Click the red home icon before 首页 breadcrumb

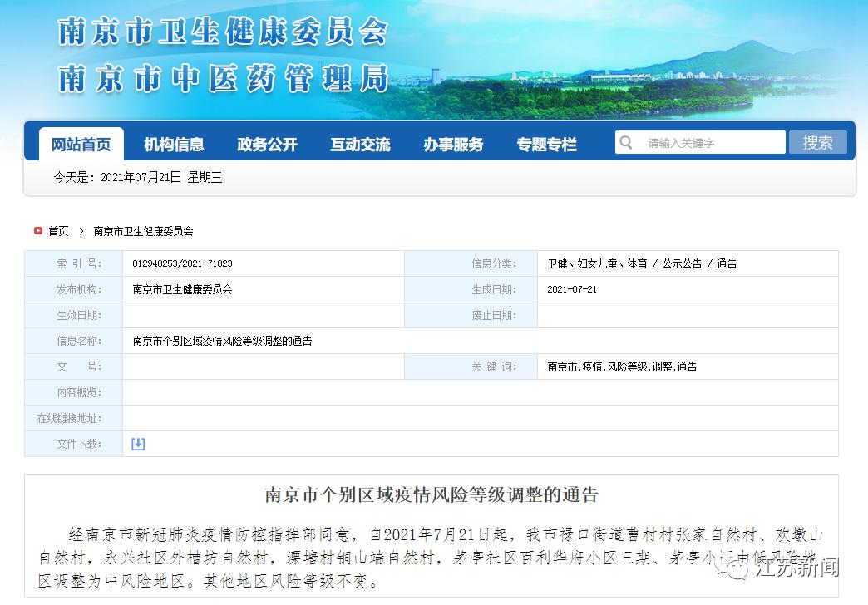click(37, 230)
